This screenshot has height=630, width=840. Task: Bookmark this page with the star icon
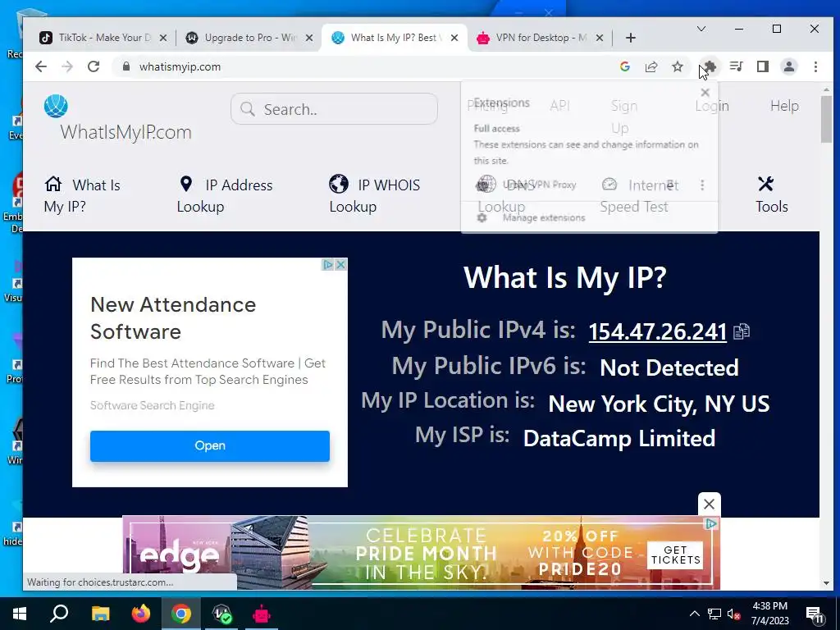pos(678,66)
